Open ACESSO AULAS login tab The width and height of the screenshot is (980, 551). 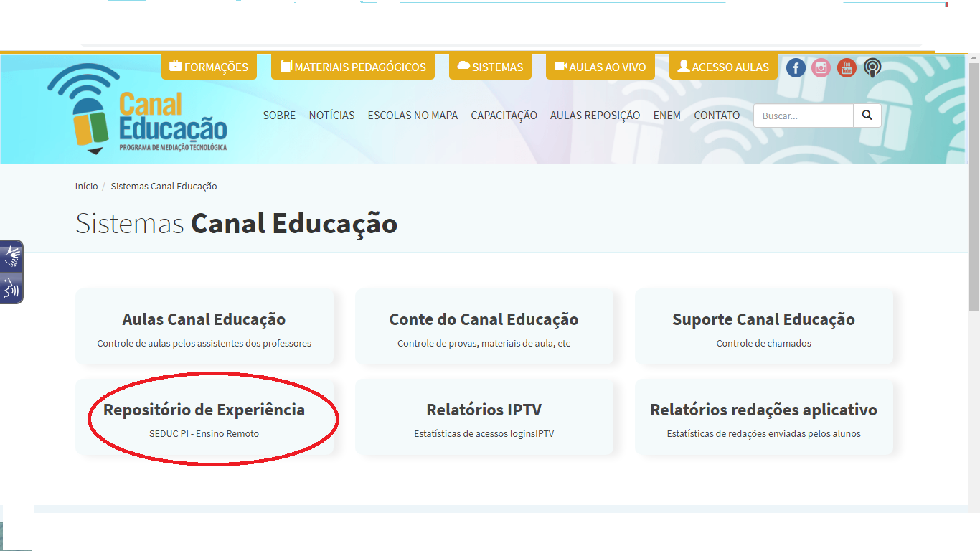722,67
